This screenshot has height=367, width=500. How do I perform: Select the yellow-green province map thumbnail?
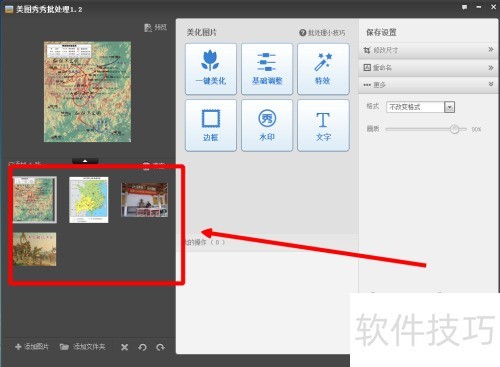tap(89, 200)
